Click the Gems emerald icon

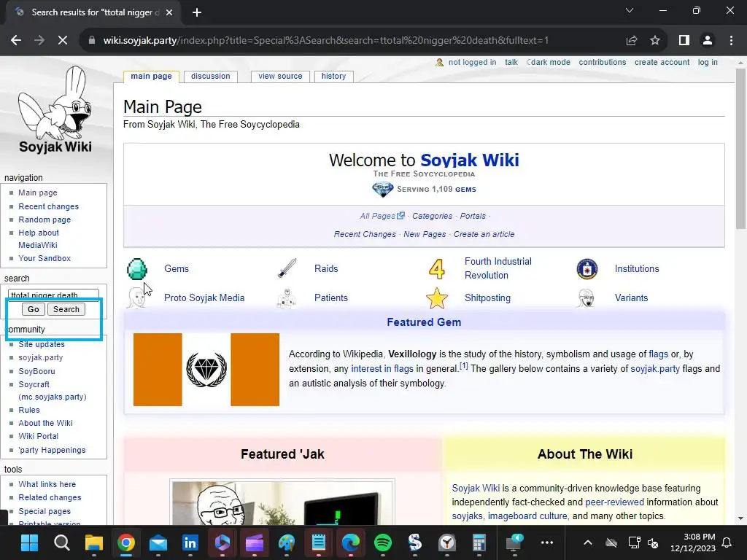[137, 268]
